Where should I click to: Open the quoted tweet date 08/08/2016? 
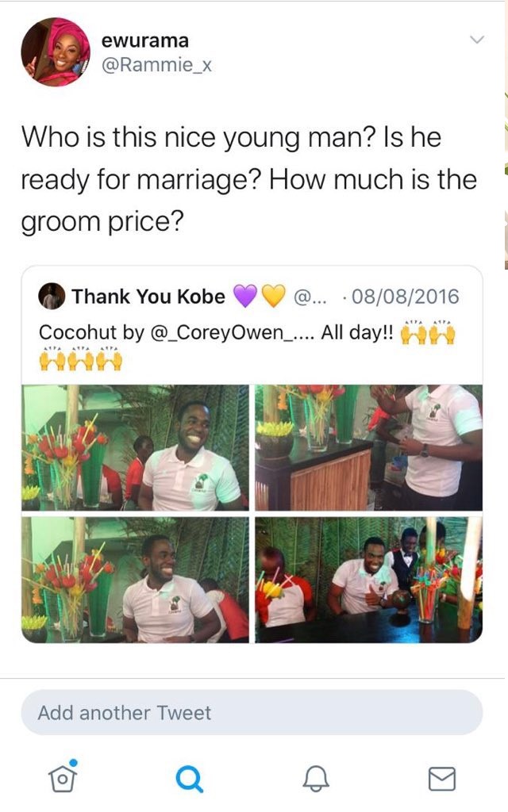pos(406,297)
